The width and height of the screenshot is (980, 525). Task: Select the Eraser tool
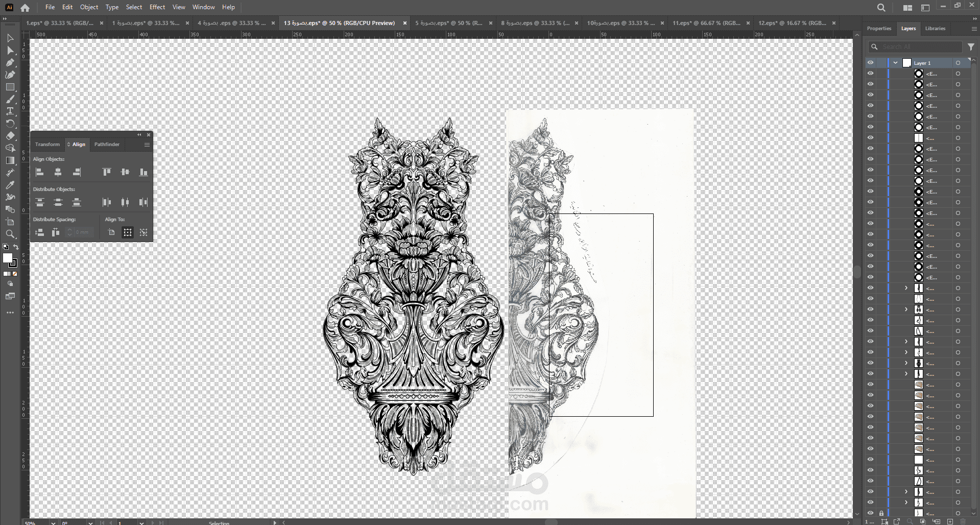tap(10, 136)
